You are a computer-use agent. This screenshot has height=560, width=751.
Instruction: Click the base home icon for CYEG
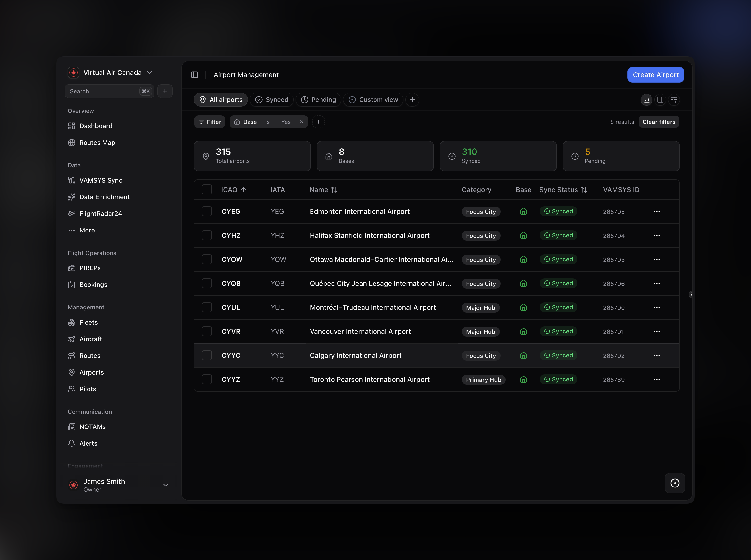pos(523,211)
